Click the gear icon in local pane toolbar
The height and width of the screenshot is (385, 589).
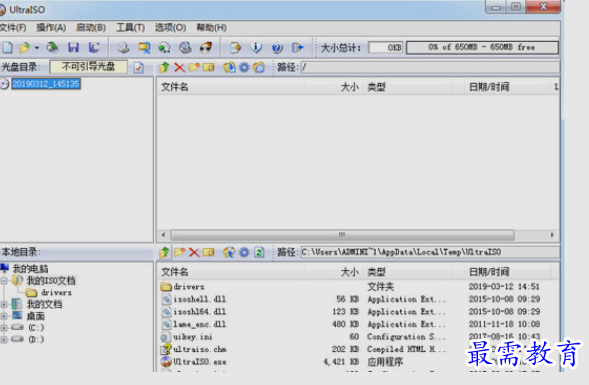[x=244, y=252]
